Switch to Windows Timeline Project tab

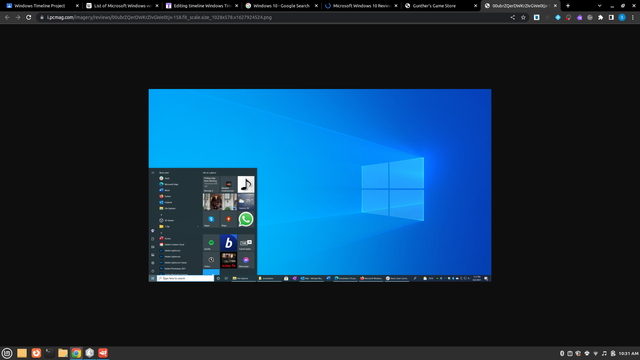[42, 6]
